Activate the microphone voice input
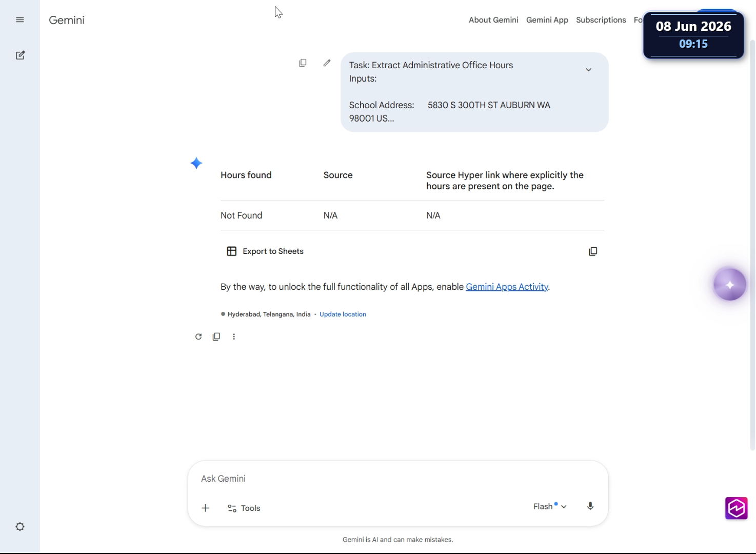Image resolution: width=756 pixels, height=554 pixels. tap(590, 506)
